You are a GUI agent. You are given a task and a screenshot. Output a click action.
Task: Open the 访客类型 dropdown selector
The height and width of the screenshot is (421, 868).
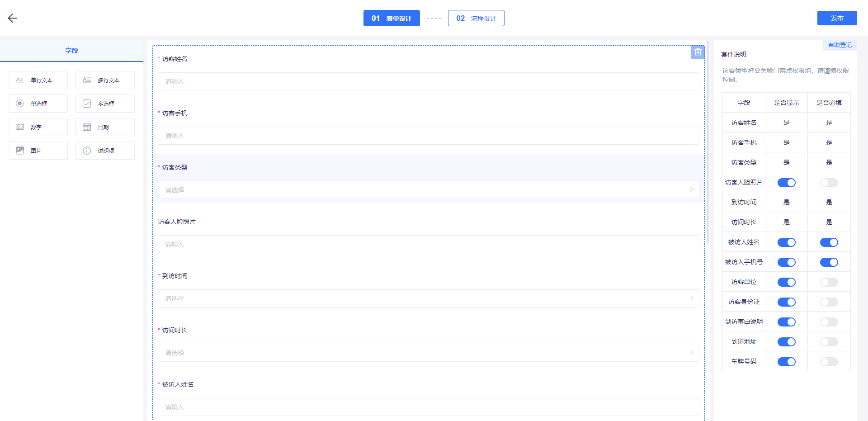click(428, 190)
